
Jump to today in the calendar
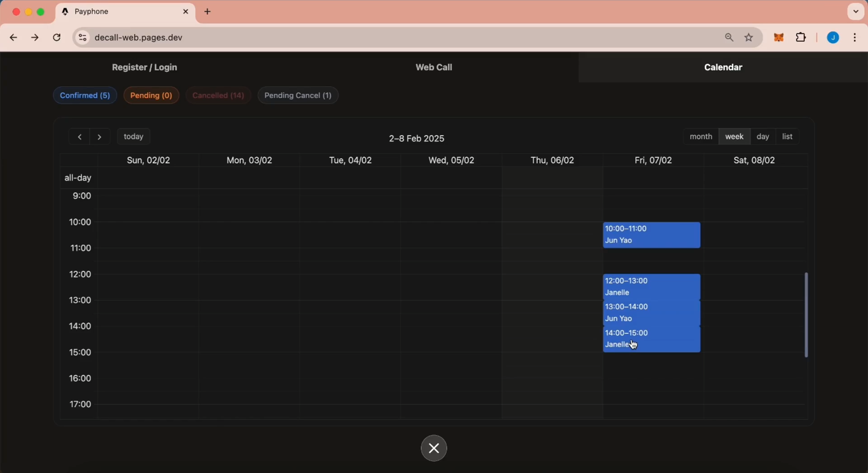pyautogui.click(x=134, y=137)
